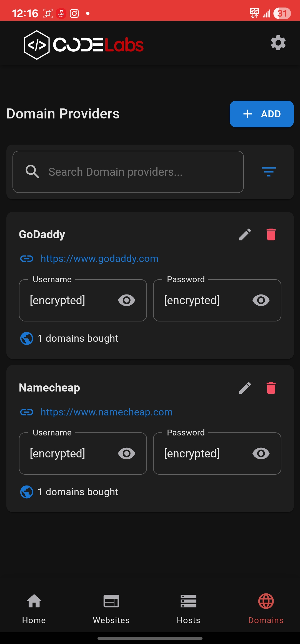Click the trash icon for Namecheap

(271, 387)
